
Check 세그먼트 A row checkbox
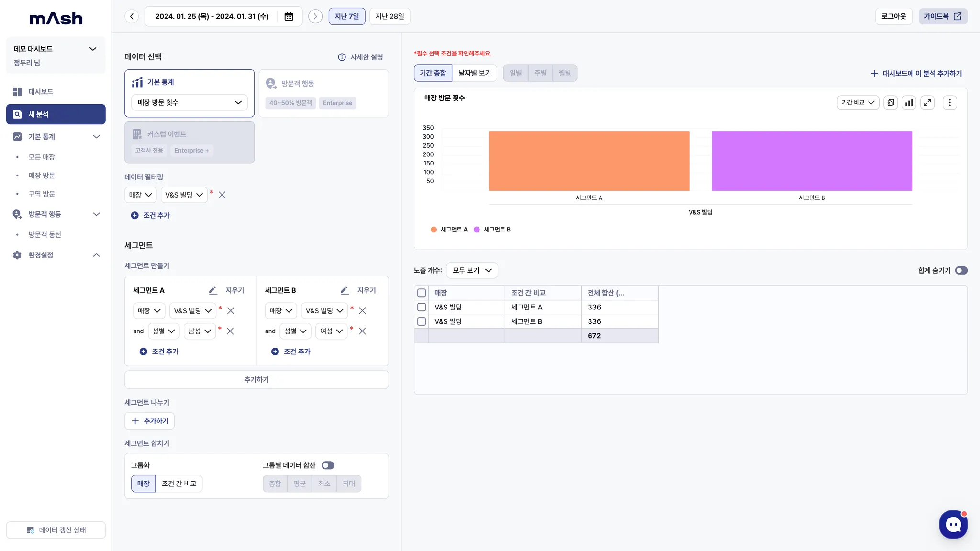(x=422, y=307)
